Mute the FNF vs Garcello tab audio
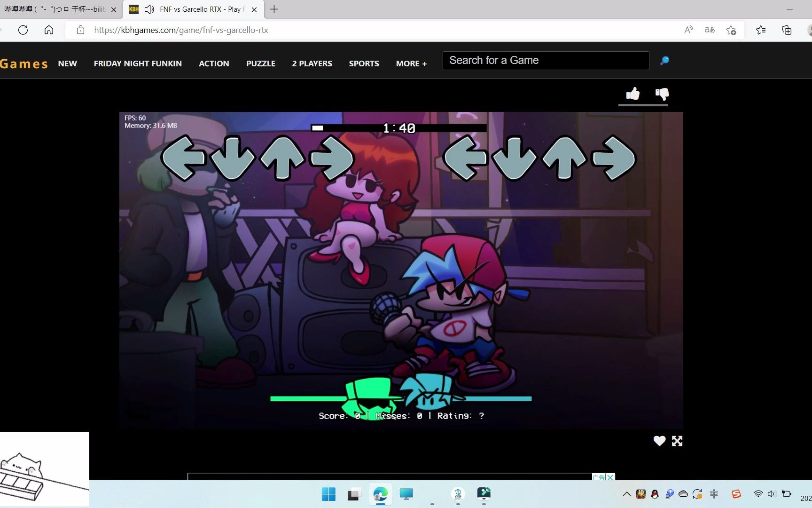The height and width of the screenshot is (508, 812). pyautogui.click(x=149, y=9)
